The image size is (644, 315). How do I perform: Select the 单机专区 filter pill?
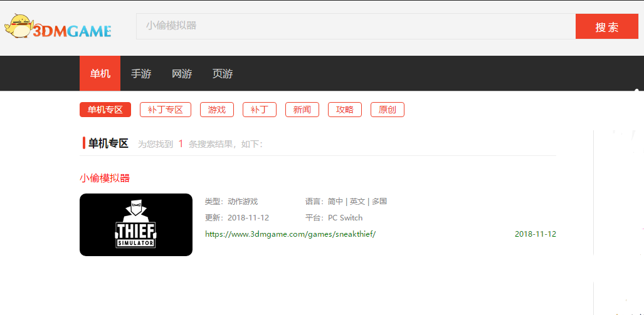(105, 110)
